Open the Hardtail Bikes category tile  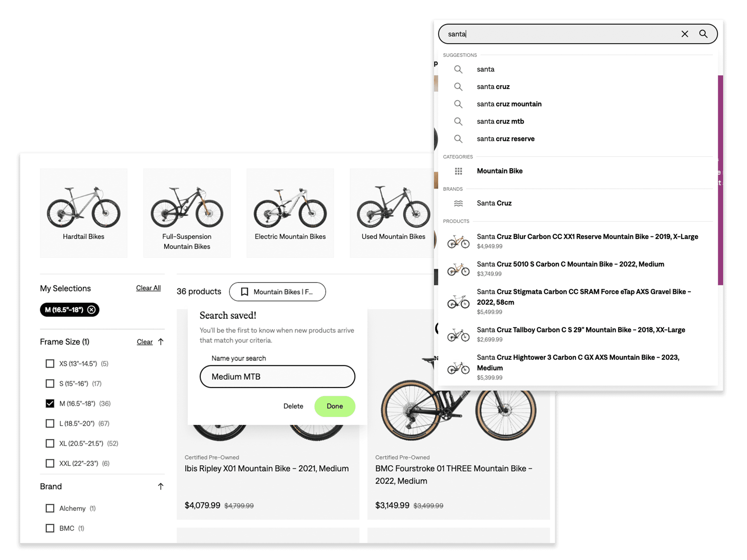(83, 213)
